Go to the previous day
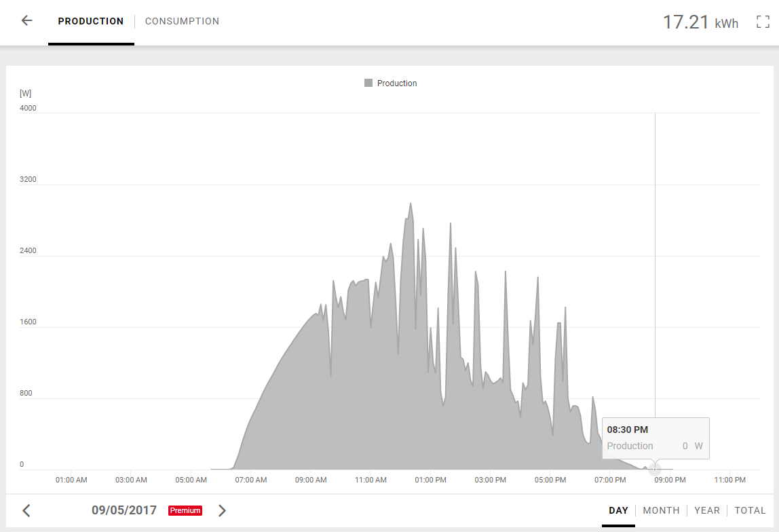779x532 pixels. [x=27, y=510]
